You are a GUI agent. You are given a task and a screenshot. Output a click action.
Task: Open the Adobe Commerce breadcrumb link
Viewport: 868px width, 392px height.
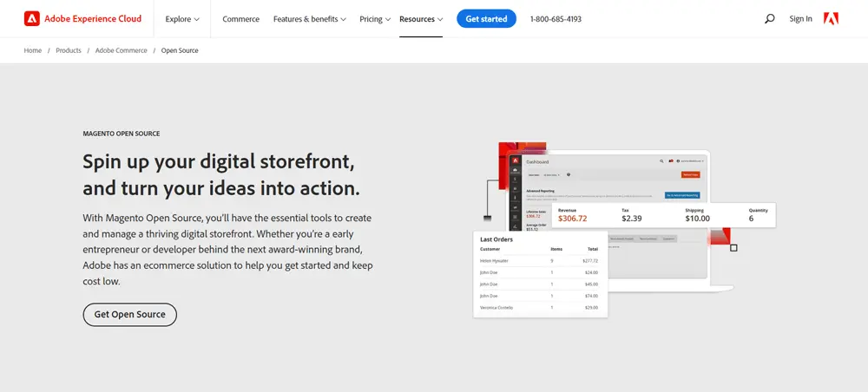[x=122, y=50]
